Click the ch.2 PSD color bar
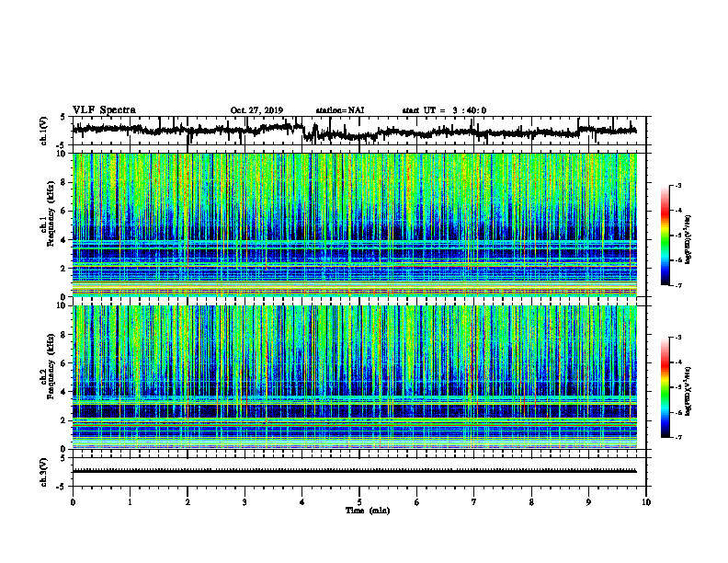This screenshot has height=563, width=728. pyautogui.click(x=665, y=387)
